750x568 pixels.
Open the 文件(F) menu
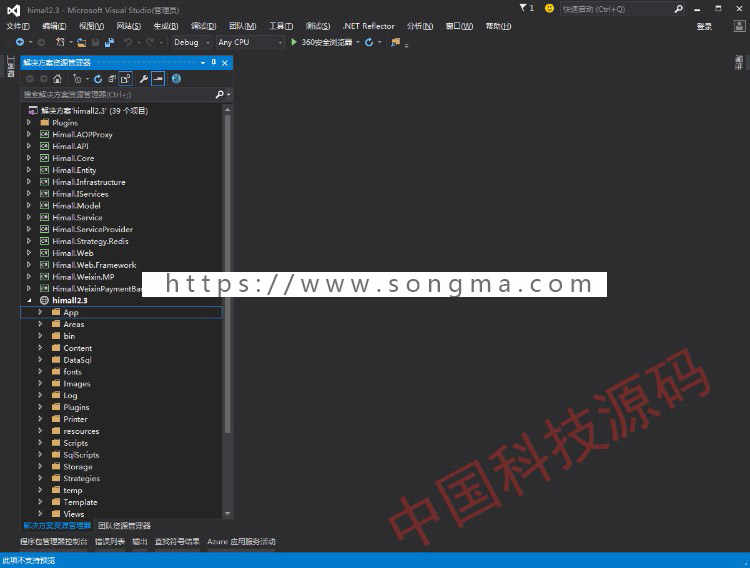pos(18,26)
